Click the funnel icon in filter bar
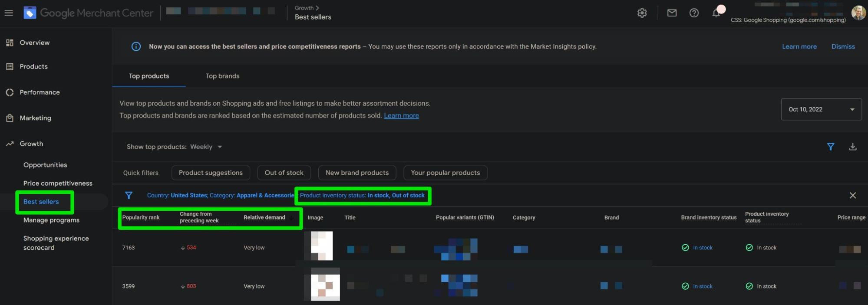This screenshot has height=305, width=868. (x=129, y=195)
